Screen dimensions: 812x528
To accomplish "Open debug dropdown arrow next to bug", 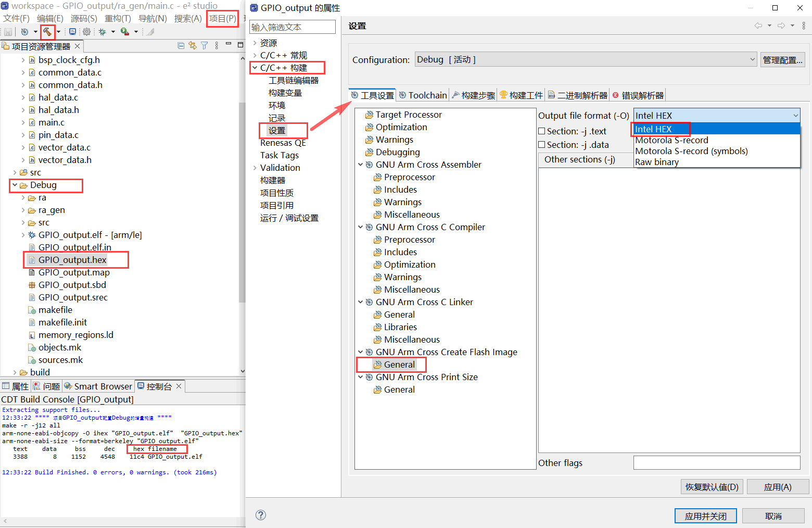I will point(113,32).
